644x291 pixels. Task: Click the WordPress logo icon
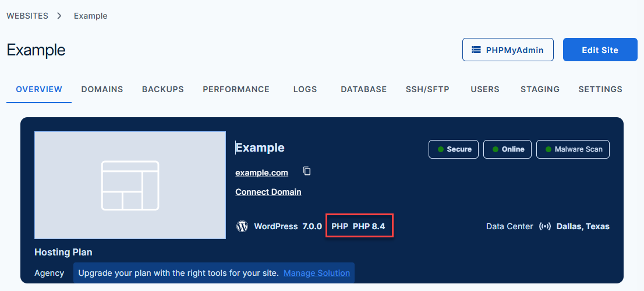tap(242, 226)
